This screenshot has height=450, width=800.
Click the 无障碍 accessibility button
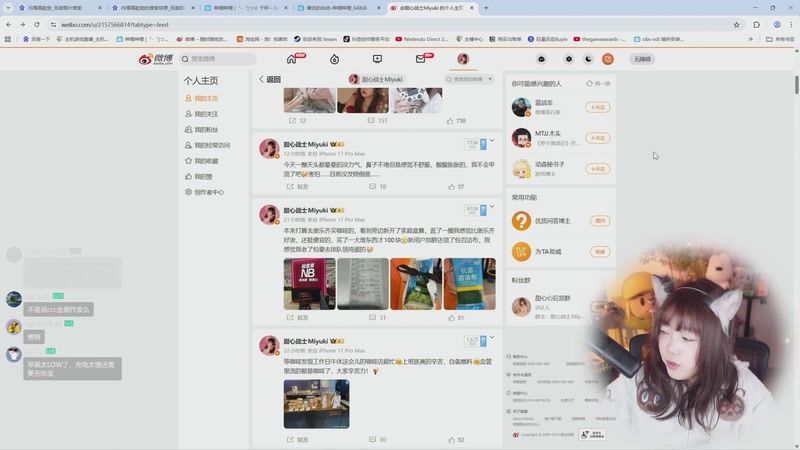pyautogui.click(x=642, y=59)
